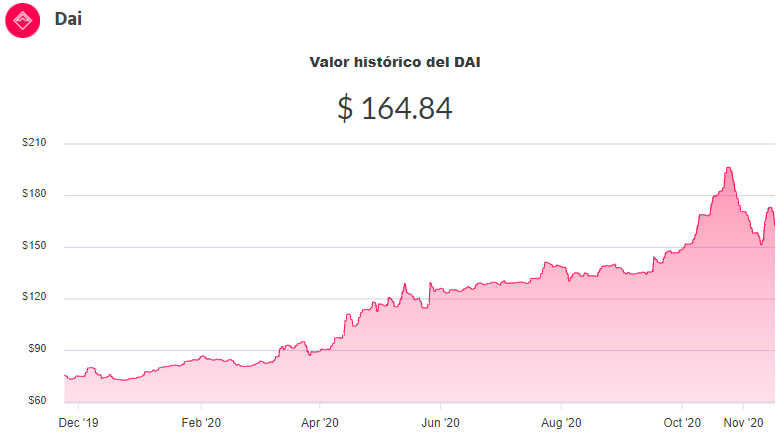Select the $90 y-axis label

pos(37,348)
